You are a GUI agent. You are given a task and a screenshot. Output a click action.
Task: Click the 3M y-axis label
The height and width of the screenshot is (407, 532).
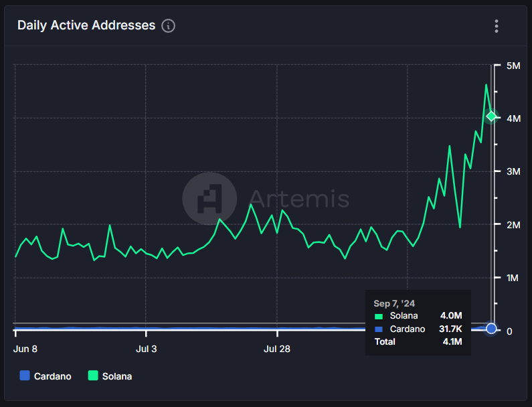tap(513, 172)
